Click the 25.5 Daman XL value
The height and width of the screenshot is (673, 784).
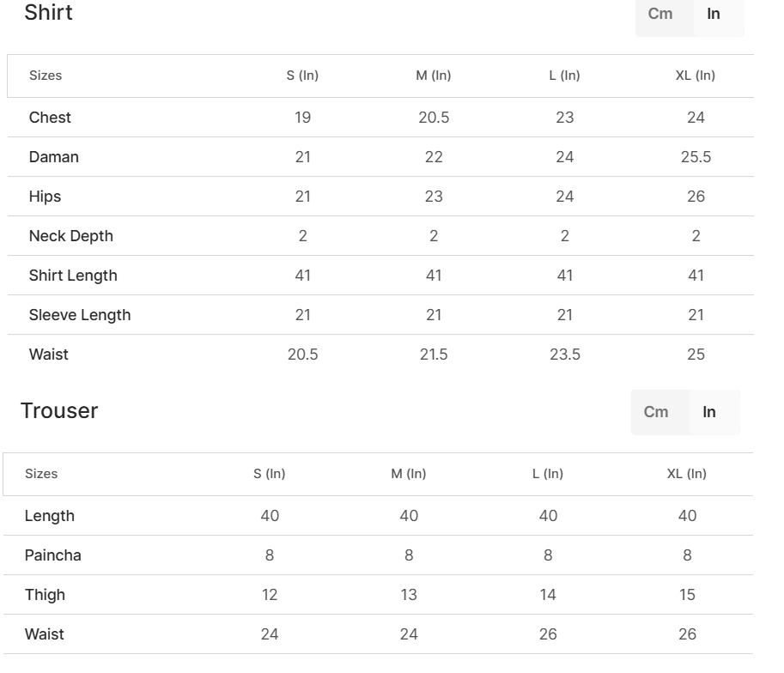[x=696, y=157]
